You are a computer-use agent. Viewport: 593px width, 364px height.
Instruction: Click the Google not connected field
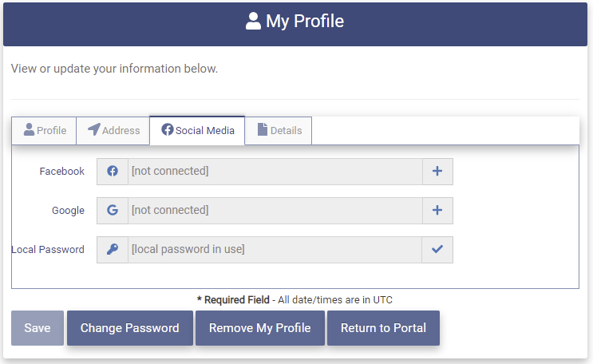click(275, 210)
